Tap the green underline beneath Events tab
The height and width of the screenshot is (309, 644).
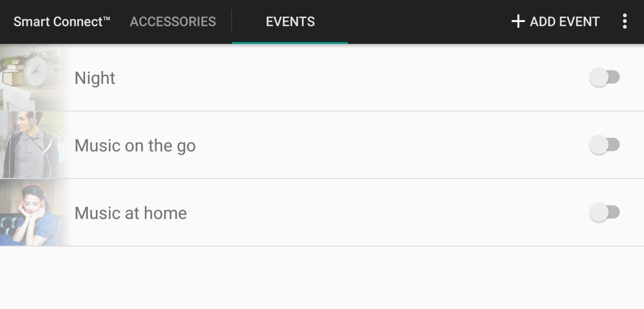point(290,43)
